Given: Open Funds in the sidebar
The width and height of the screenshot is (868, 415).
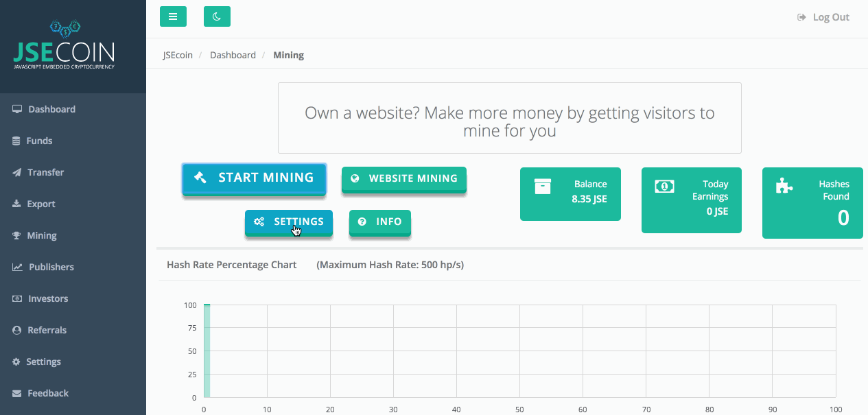Looking at the screenshot, I should point(73,141).
